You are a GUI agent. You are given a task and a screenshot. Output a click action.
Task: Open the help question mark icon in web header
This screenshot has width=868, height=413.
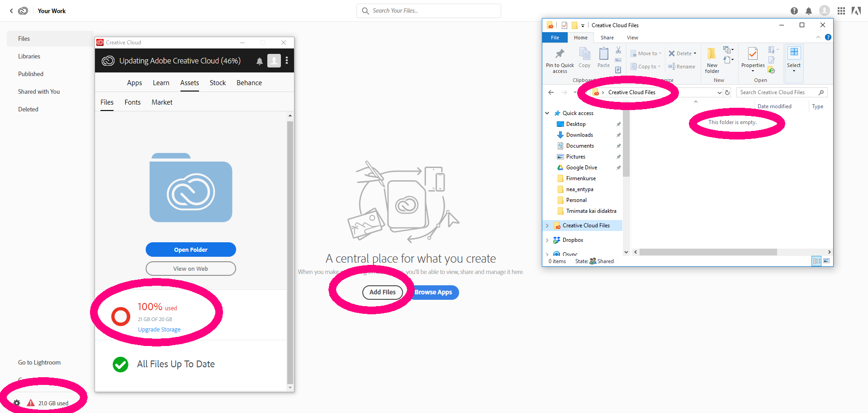pos(794,11)
